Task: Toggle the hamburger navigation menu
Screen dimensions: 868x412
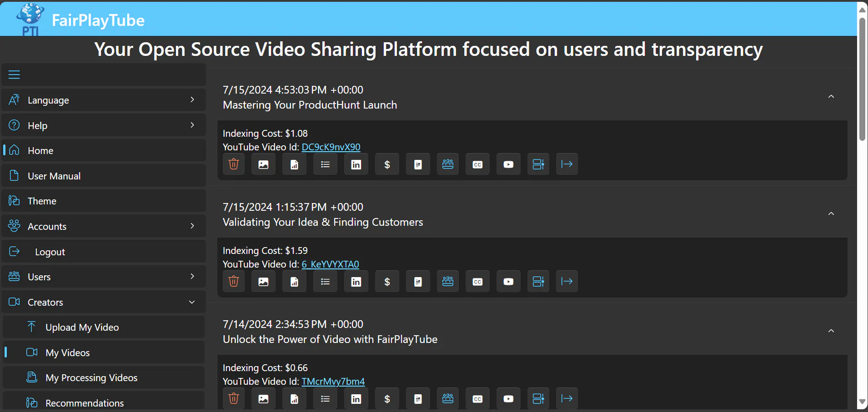Action: coord(14,74)
